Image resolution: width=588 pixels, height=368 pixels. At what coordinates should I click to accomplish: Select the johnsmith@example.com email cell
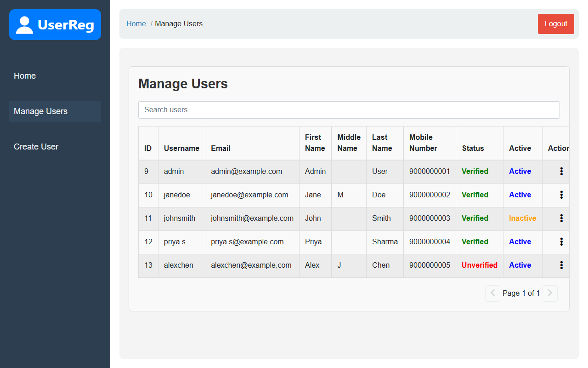pos(252,218)
